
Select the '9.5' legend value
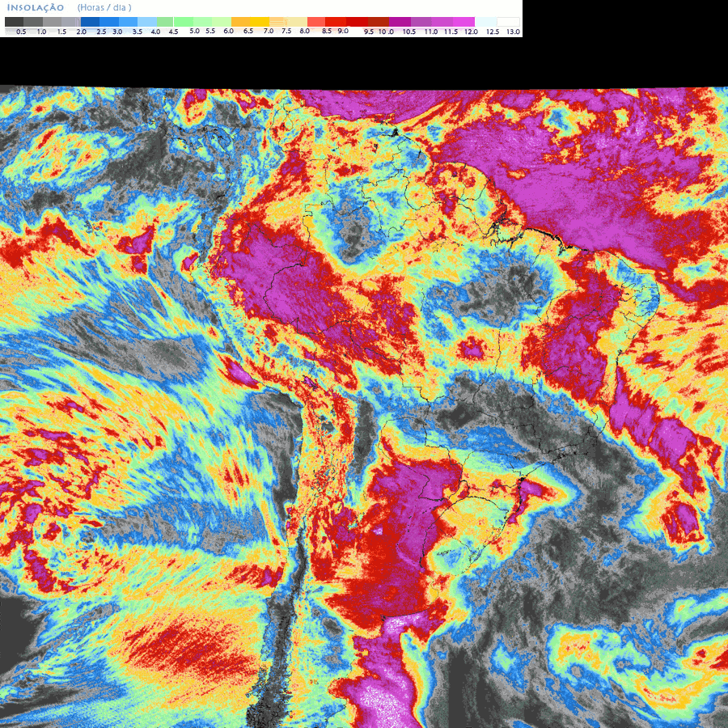(369, 32)
